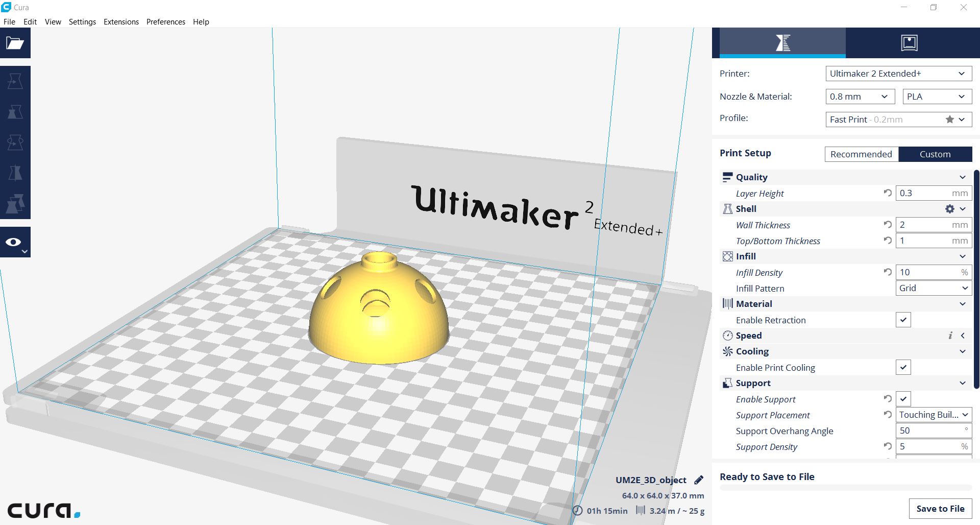Open the Settings menu

click(x=82, y=21)
